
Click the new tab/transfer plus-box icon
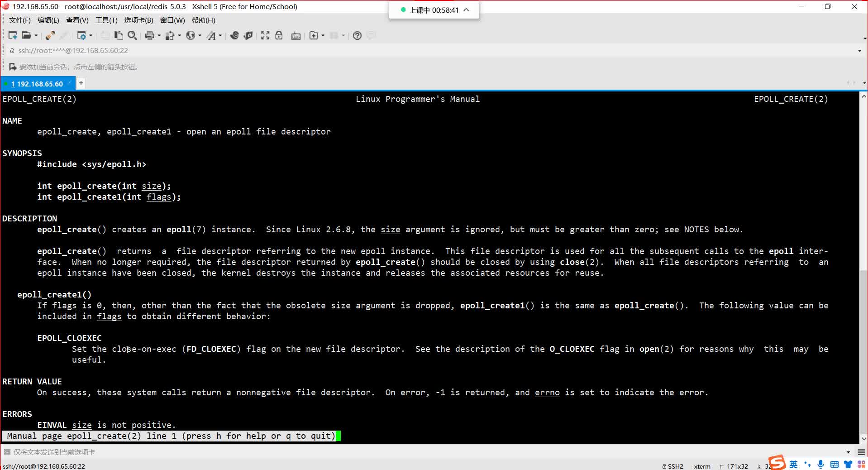click(314, 35)
